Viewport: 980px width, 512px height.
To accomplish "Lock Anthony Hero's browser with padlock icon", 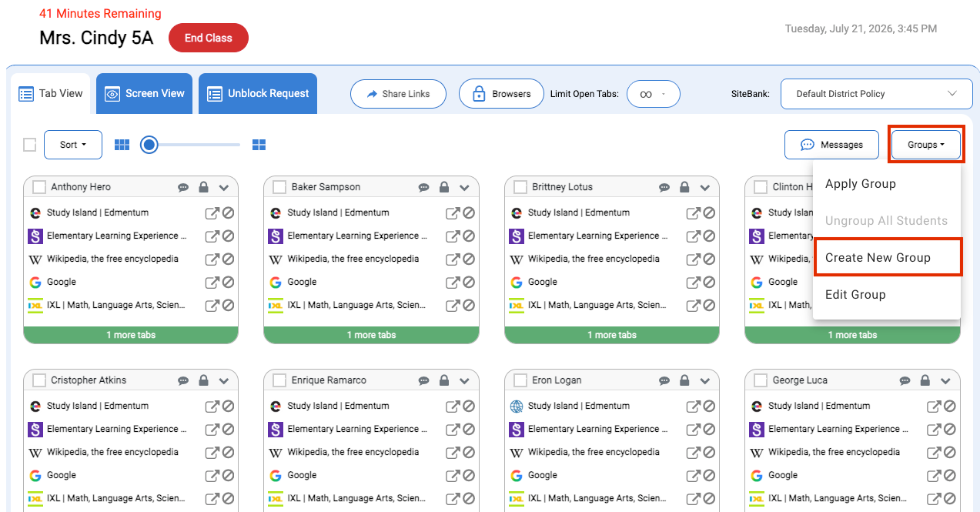I will point(203,187).
